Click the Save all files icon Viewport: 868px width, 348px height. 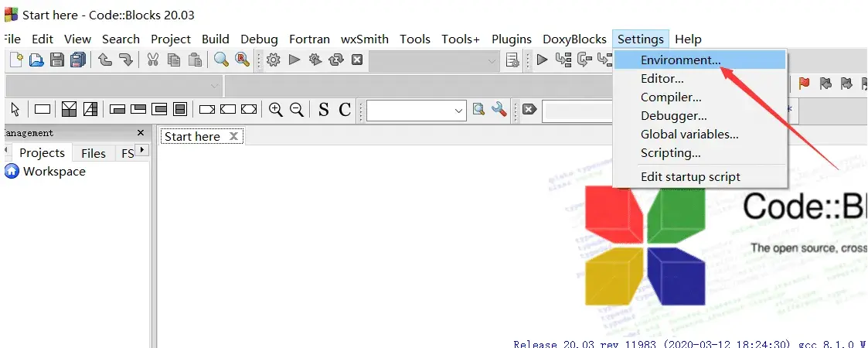point(78,60)
